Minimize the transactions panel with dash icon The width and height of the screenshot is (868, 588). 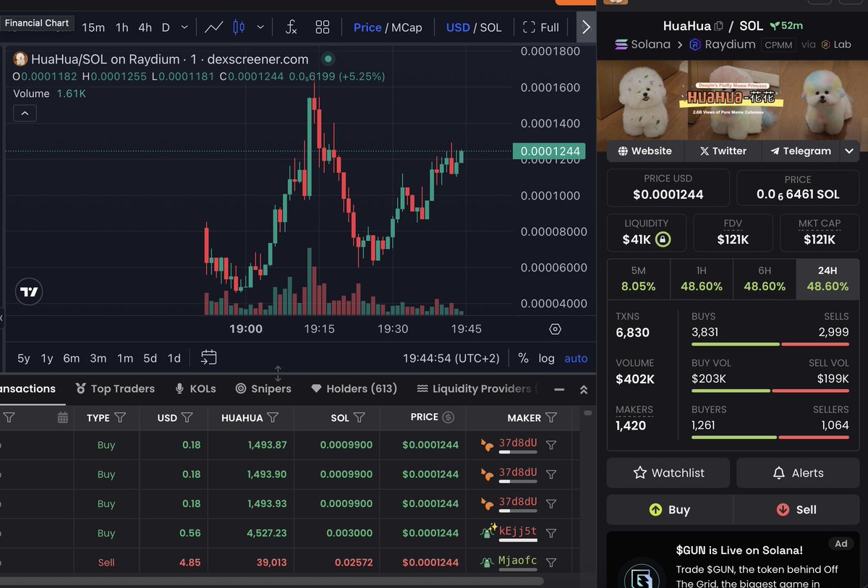click(559, 389)
